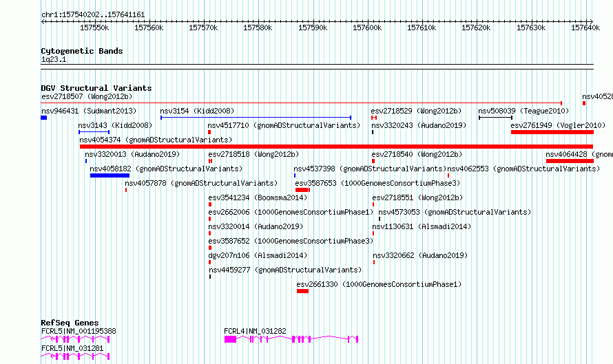Click the 157550k ruler tick label
Screen dimensions: 613x364
[94, 28]
